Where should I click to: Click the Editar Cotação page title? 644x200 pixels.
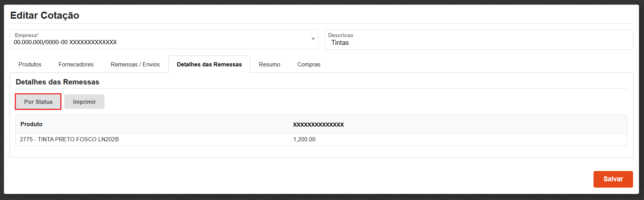45,15
